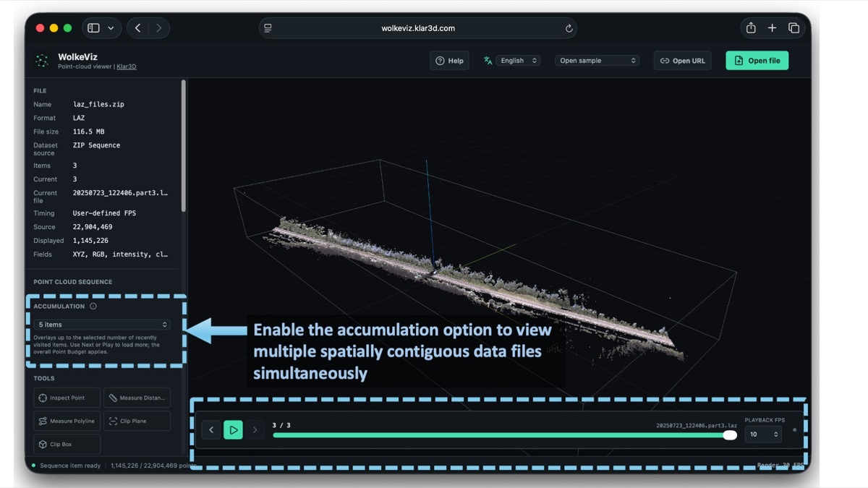Activate the Inspect Point tool
Viewport: 868px width, 488px height.
click(x=67, y=398)
